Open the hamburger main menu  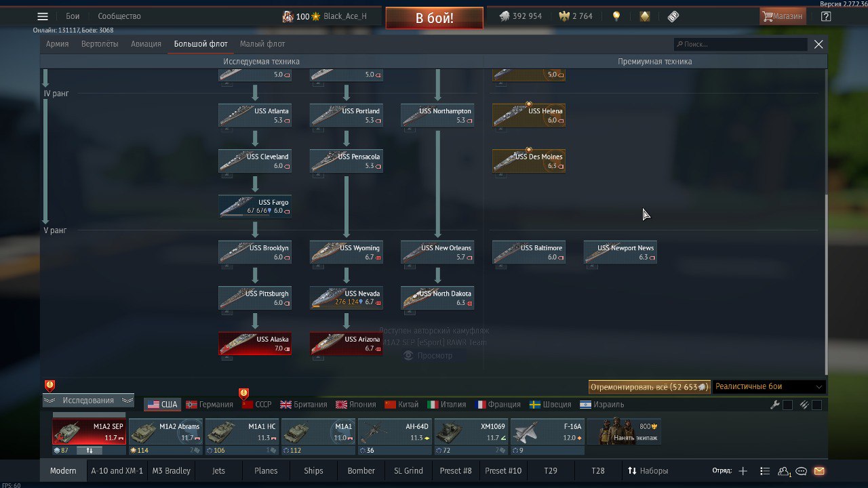[43, 16]
